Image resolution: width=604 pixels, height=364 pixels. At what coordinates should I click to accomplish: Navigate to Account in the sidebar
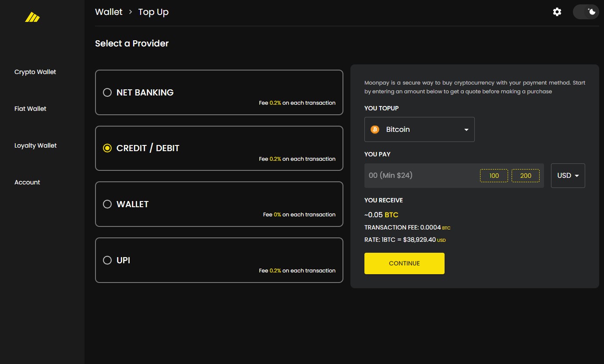point(27,182)
